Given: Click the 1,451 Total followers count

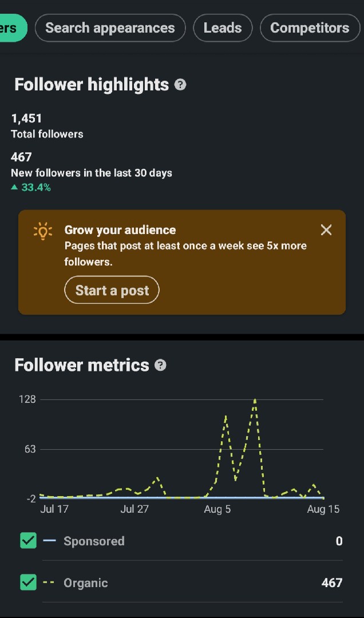Looking at the screenshot, I should tap(26, 118).
